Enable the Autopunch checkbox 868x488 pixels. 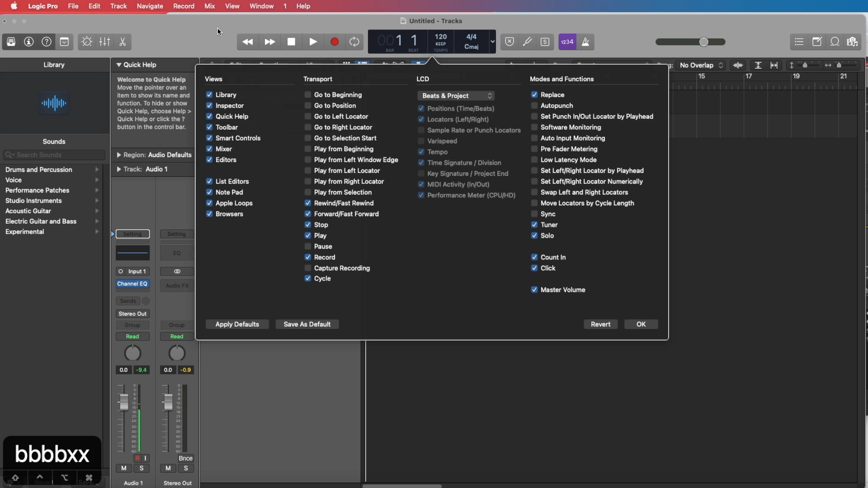(x=534, y=106)
